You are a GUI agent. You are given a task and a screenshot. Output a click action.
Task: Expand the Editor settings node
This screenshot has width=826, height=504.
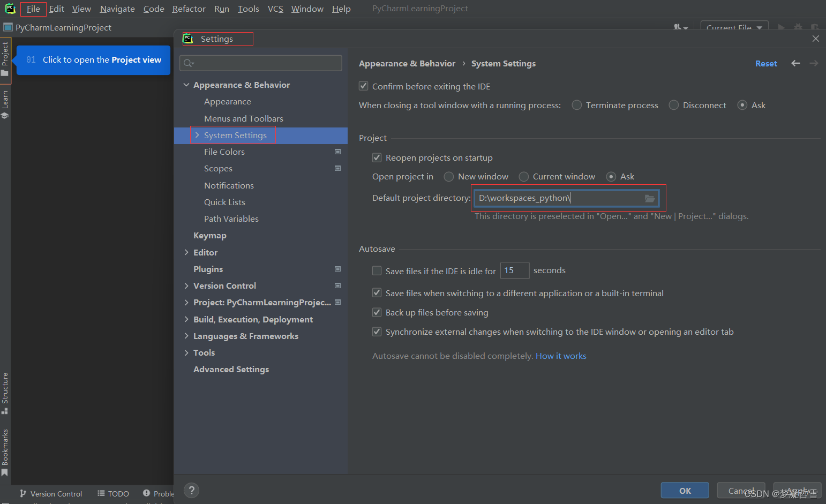click(186, 252)
